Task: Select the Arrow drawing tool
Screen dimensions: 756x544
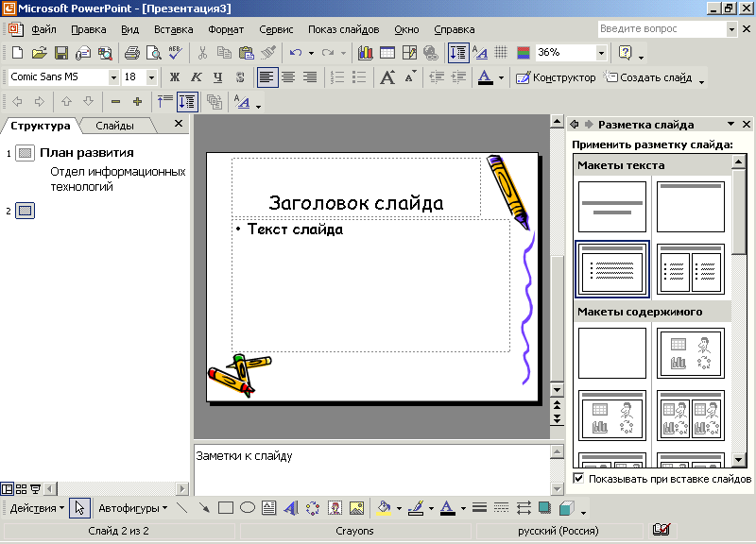Action: pyautogui.click(x=204, y=507)
